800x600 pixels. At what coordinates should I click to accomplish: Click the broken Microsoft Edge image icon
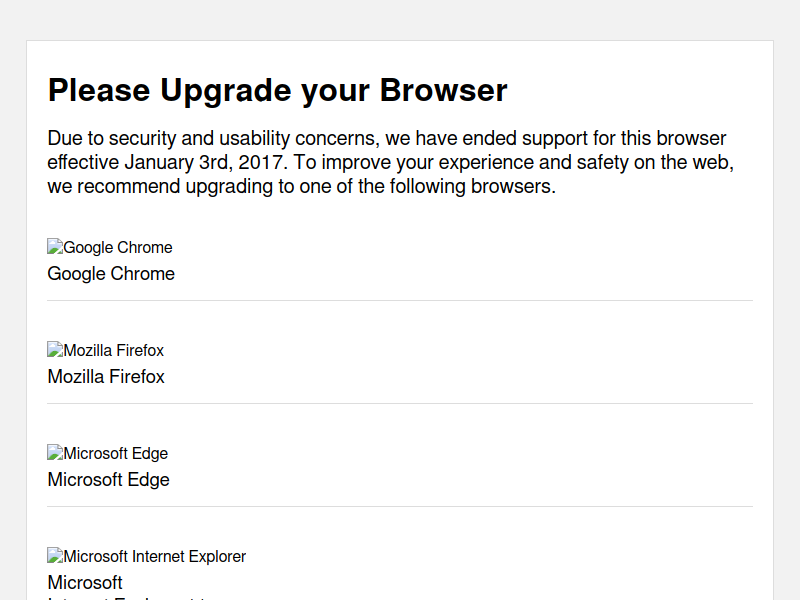[55, 453]
